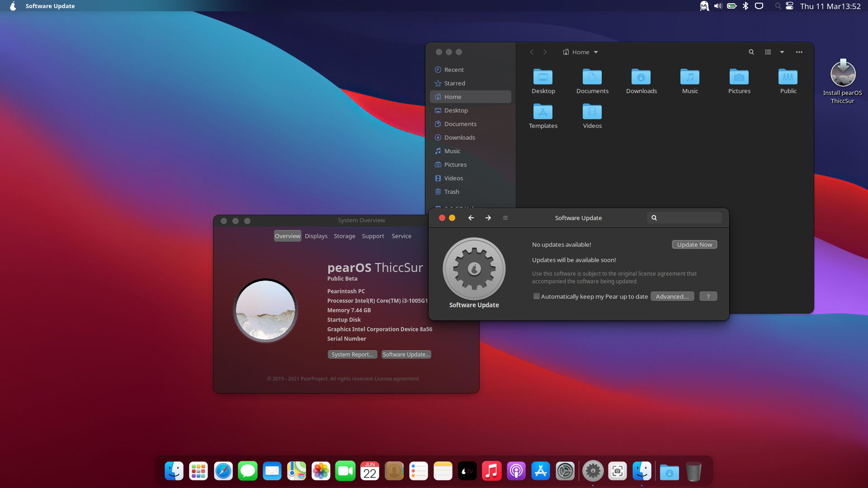
Task: Open Calendar icon showing 22
Action: [x=370, y=471]
